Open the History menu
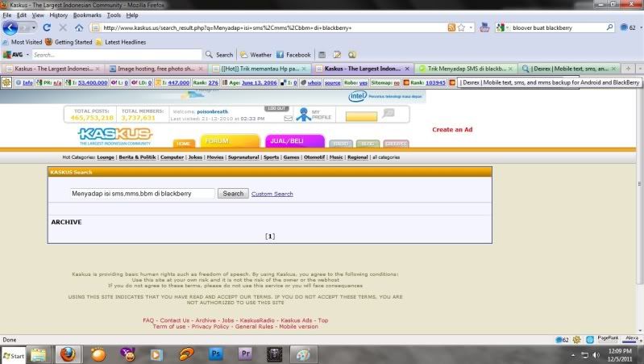 pyautogui.click(x=58, y=15)
